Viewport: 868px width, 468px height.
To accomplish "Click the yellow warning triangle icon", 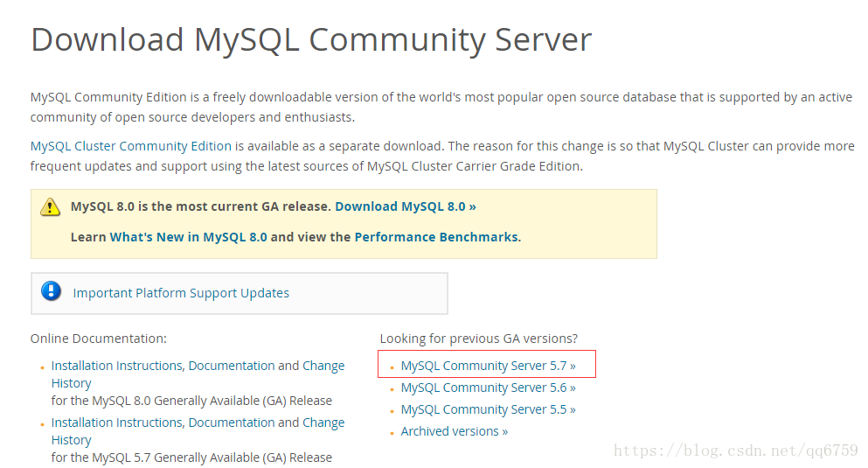I will (x=51, y=207).
